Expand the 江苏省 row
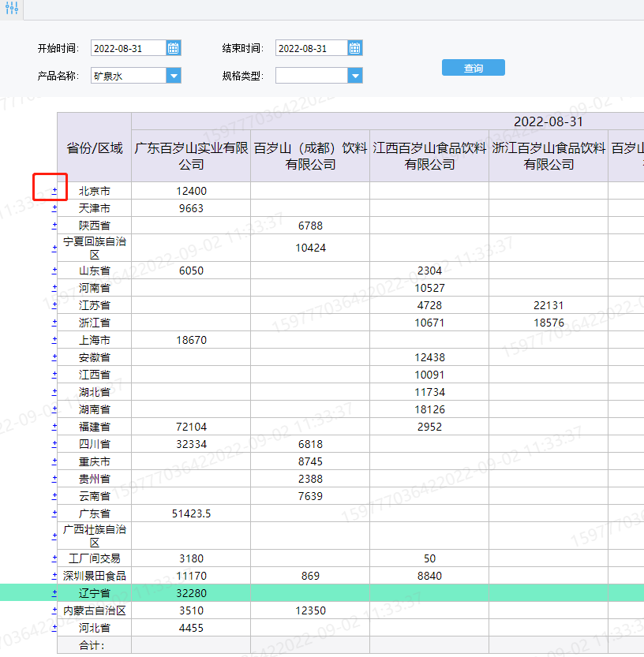This screenshot has width=644, height=657. click(x=54, y=305)
